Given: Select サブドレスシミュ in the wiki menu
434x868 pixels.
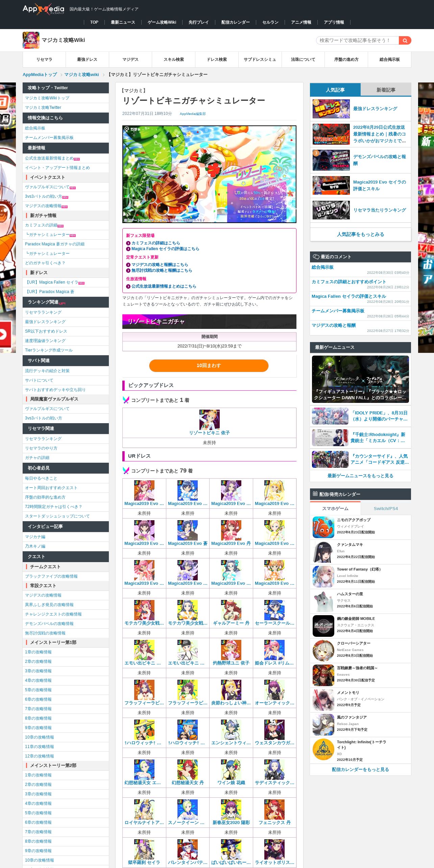Looking at the screenshot, I should (260, 59).
